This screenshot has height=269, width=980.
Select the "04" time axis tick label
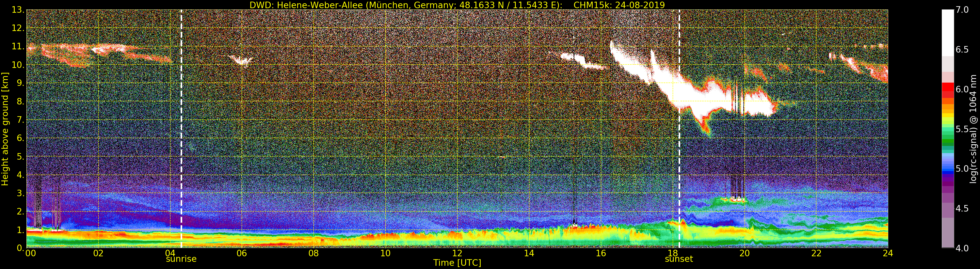coord(170,253)
